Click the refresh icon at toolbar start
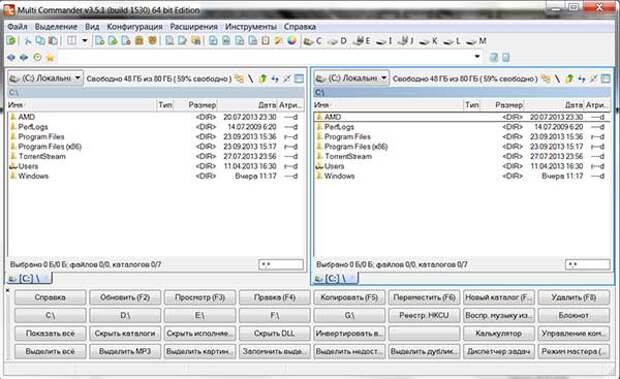This screenshot has width=620, height=379. click(11, 40)
